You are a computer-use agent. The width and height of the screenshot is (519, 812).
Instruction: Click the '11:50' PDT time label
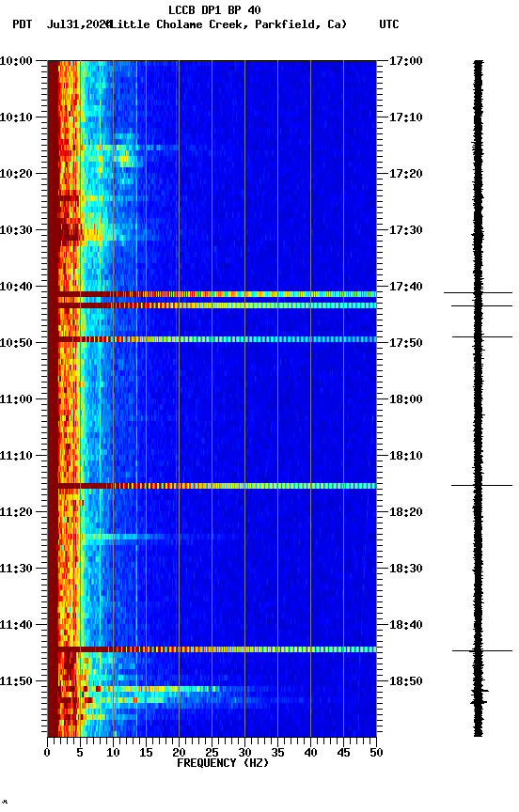[x=16, y=681]
